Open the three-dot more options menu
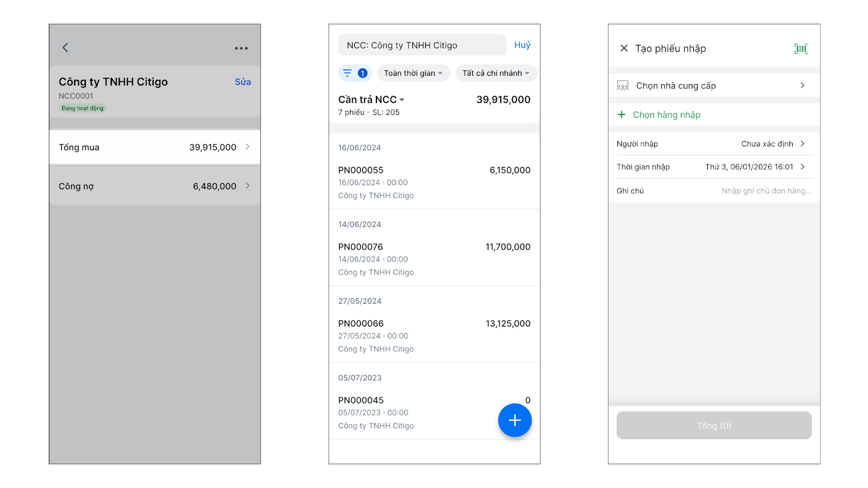Screen dimensions: 868x488 click(x=241, y=48)
